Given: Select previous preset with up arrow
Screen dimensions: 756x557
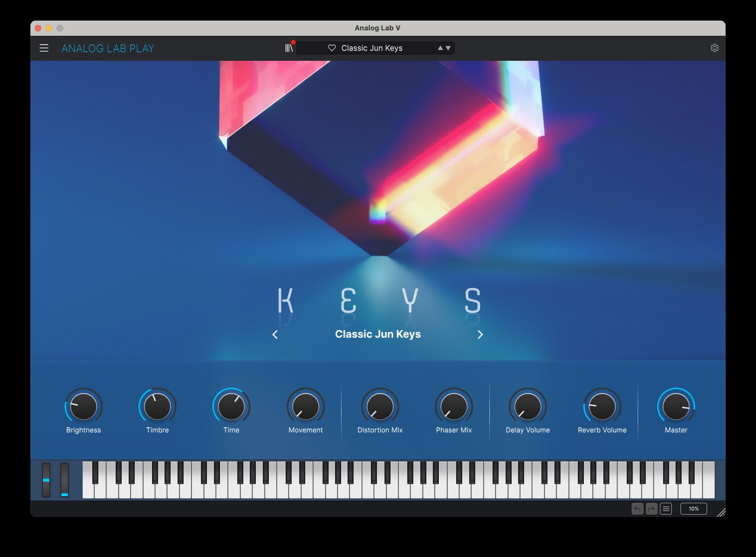Looking at the screenshot, I should pos(440,48).
